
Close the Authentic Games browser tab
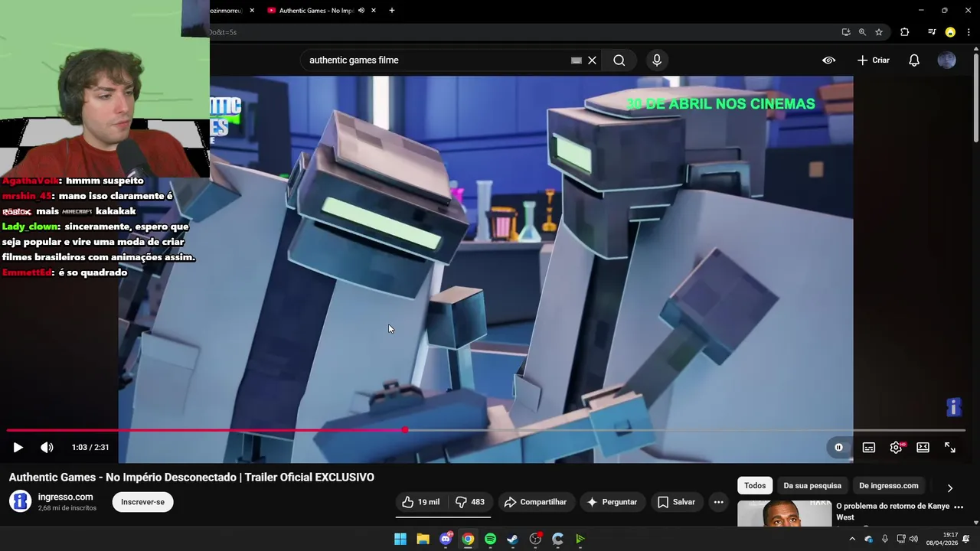[x=374, y=11]
